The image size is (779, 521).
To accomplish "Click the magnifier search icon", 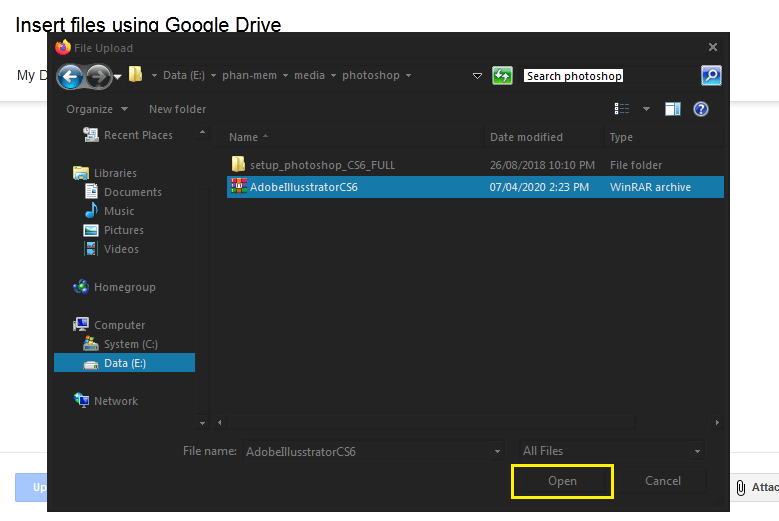I will pos(711,75).
